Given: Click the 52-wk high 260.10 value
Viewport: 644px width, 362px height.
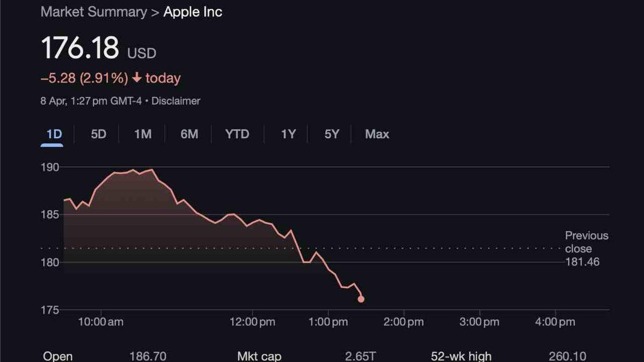Looking at the screenshot, I should pos(567,356).
